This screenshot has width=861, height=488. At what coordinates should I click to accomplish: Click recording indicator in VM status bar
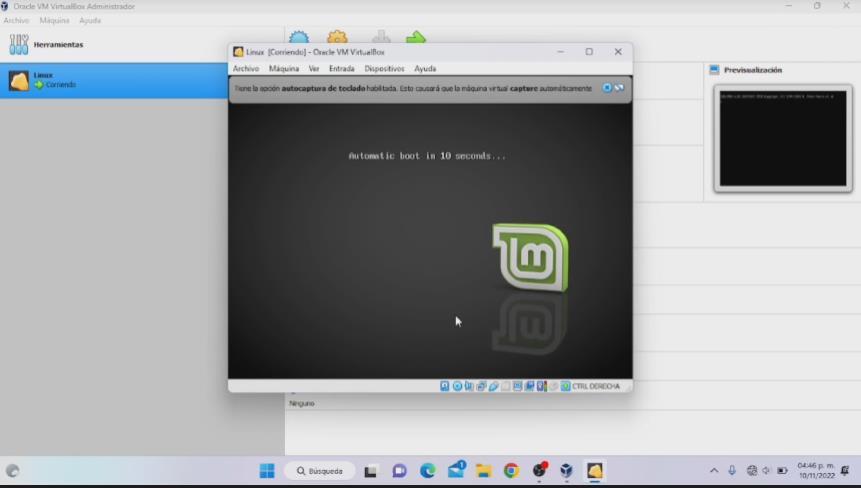click(x=529, y=386)
